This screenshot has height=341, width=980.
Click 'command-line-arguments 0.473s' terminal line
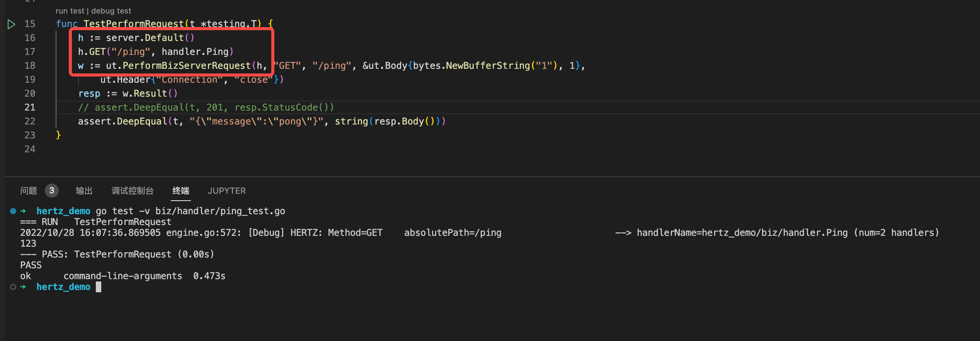tap(145, 276)
